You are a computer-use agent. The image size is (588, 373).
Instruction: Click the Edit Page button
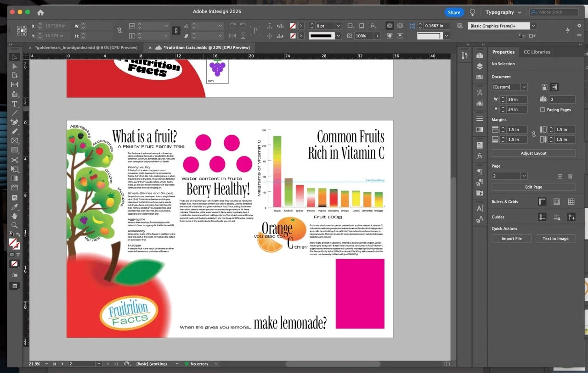[x=533, y=187]
